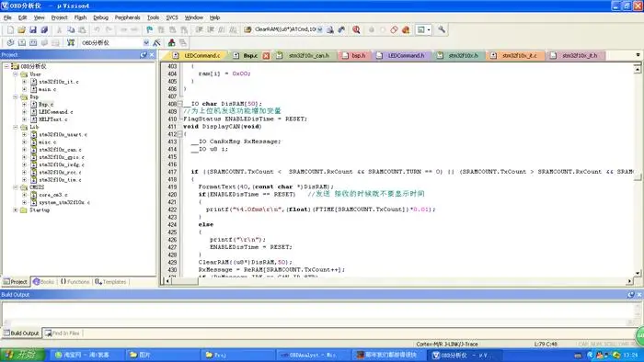Select main.c in project tree
This screenshot has height=362, width=644.
point(48,89)
